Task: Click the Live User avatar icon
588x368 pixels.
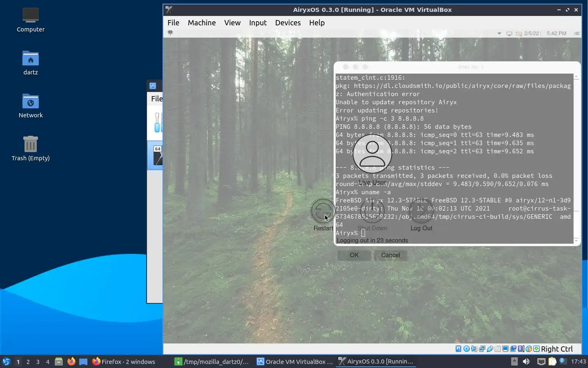Action: point(372,154)
